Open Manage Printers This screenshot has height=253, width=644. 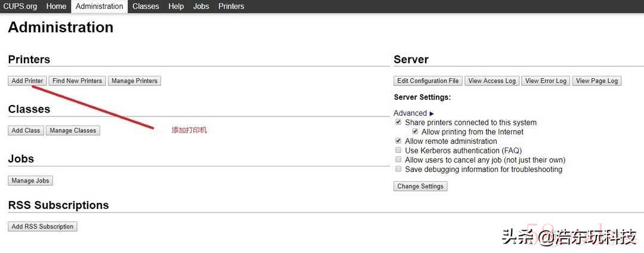point(134,81)
